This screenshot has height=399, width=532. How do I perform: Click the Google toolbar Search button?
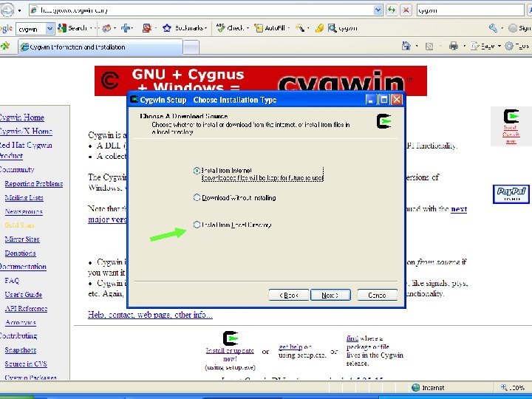click(x=72, y=28)
